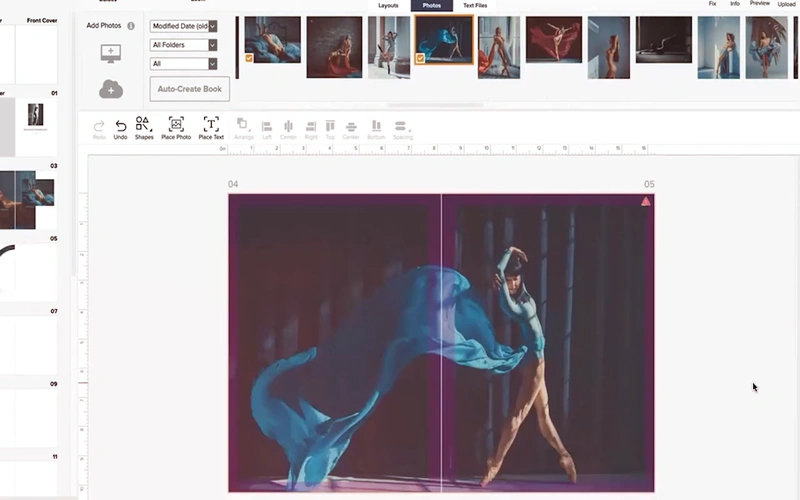Viewport: 800px width, 500px height.
Task: Select the woman in blue room thumbnail
Action: (x=718, y=47)
